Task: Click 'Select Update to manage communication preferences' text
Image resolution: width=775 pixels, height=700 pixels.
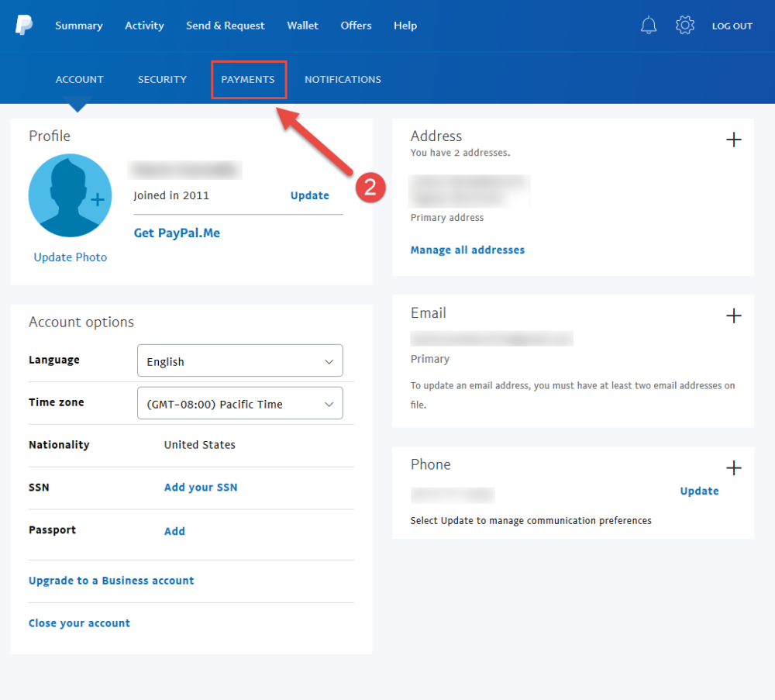Action: coord(531,521)
